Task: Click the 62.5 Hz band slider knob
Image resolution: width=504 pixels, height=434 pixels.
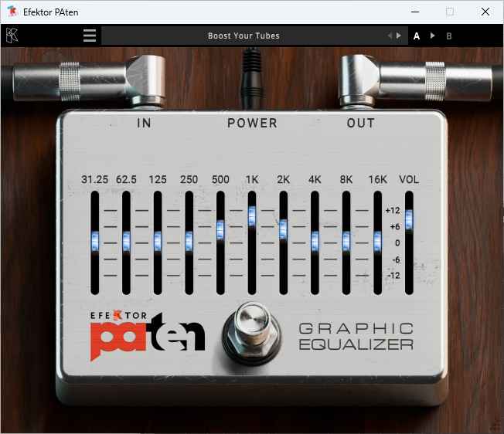Action: (126, 241)
